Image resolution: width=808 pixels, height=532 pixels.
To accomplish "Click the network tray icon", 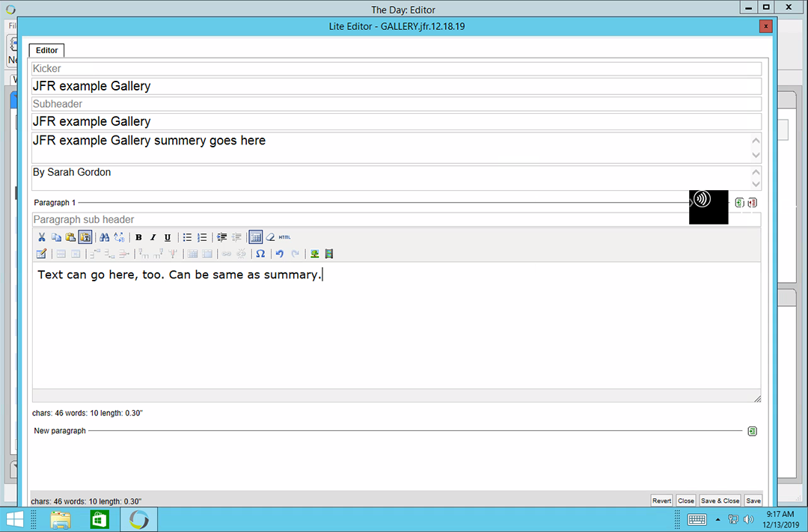I will coord(732,519).
